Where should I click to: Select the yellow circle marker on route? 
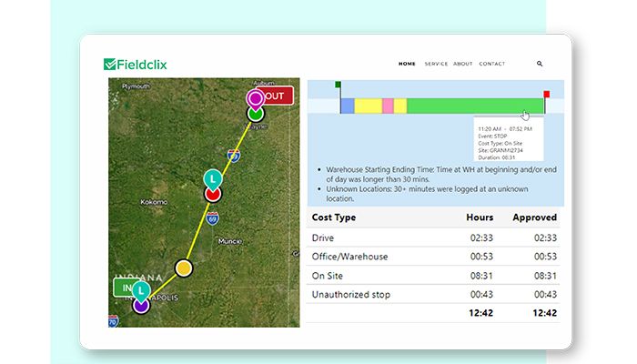[x=184, y=268]
